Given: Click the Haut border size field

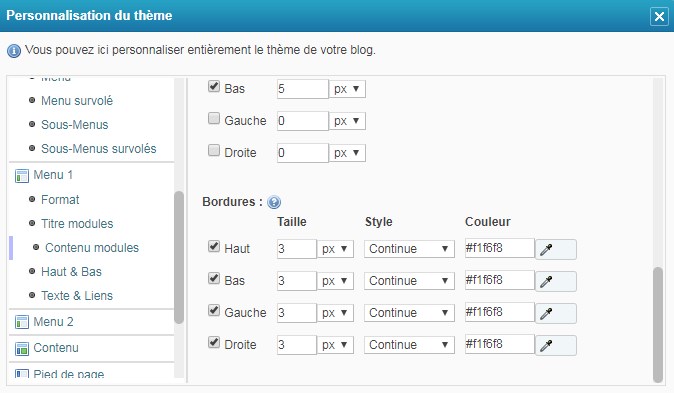Looking at the screenshot, I should coord(297,249).
